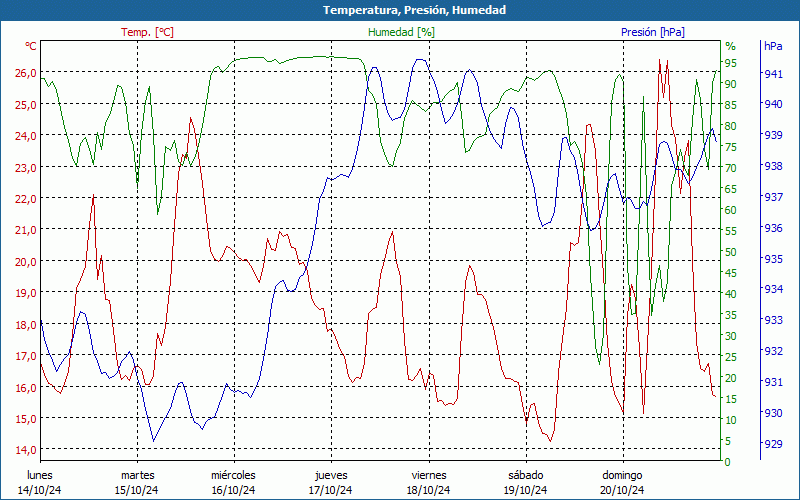The width and height of the screenshot is (800, 500).
Task: Click the 95 humidity axis value
Action: click(x=731, y=63)
